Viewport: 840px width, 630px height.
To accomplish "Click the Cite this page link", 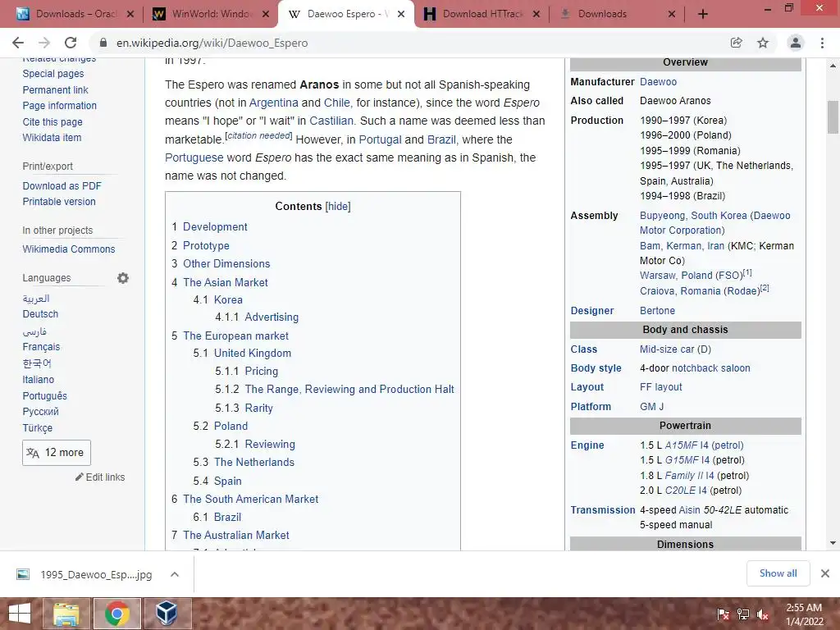I will [52, 121].
